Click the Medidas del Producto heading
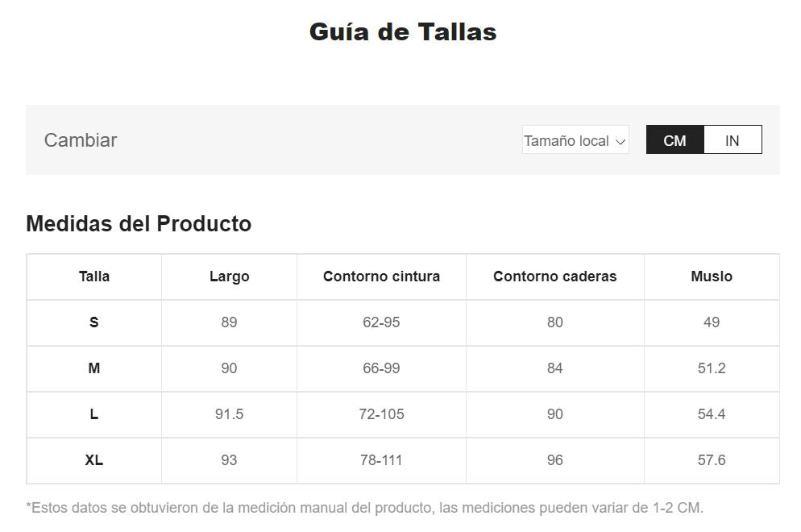The width and height of the screenshot is (801, 532). (139, 224)
